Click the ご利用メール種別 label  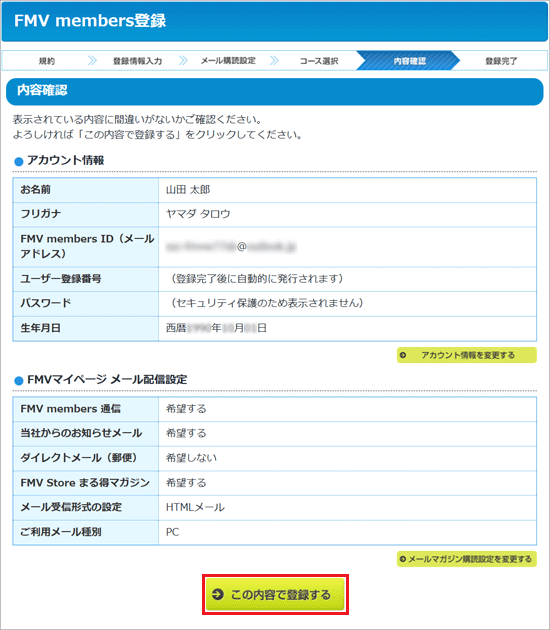point(61,532)
